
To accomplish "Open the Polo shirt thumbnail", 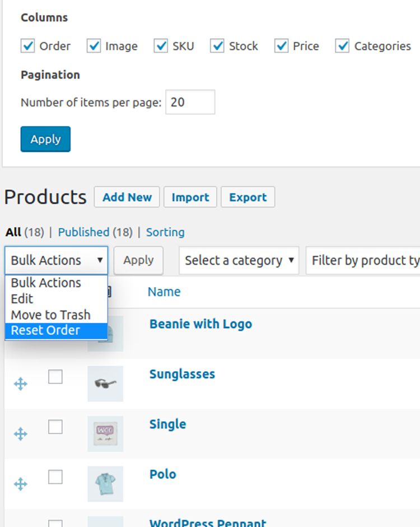I will coord(105,484).
